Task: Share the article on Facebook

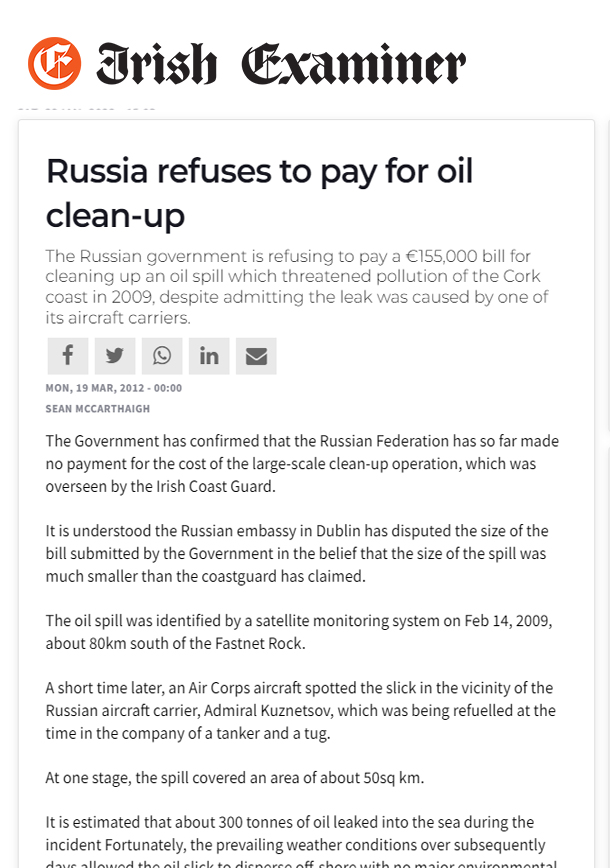Action: tap(68, 356)
